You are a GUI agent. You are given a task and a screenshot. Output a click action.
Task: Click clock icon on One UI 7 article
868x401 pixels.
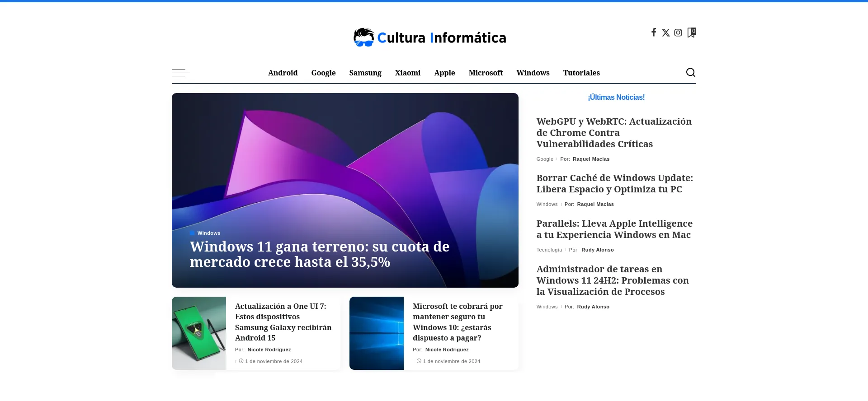(241, 361)
